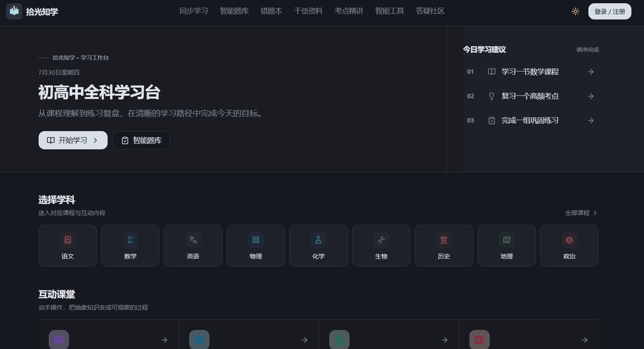Select the 政治 scales subject card
644x349 pixels.
tap(569, 246)
